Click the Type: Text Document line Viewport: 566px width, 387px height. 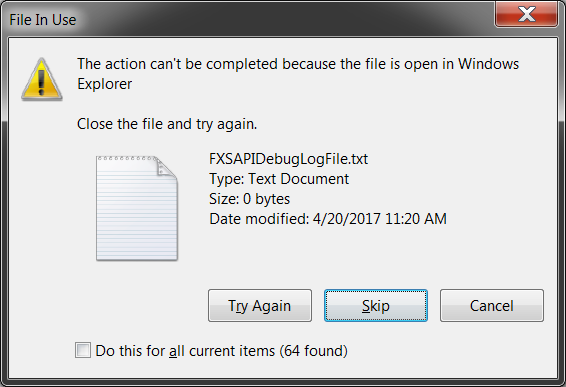[x=279, y=179]
